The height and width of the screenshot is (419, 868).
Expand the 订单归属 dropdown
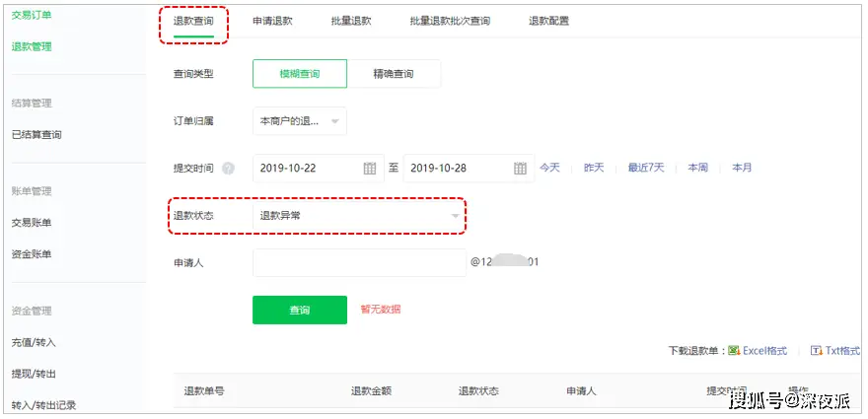[x=300, y=121]
